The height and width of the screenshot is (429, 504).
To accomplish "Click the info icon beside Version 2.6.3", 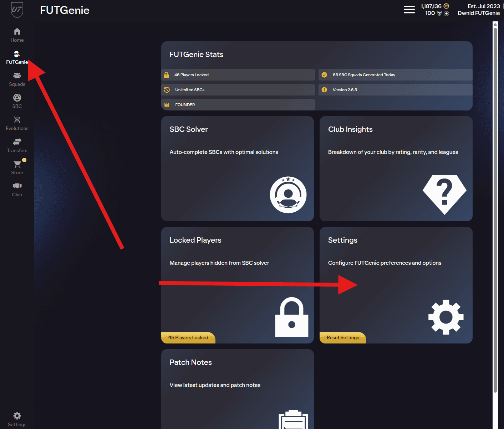I will pos(324,90).
